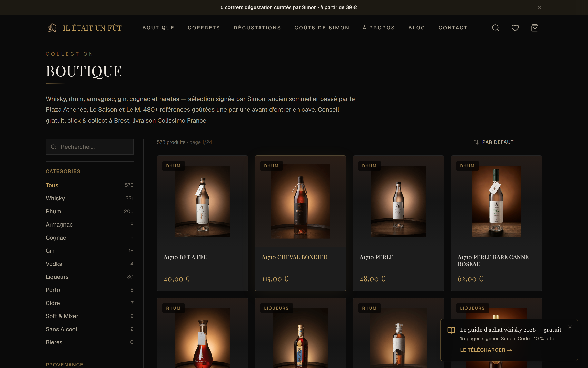Click the coffrets dégustation announcement text
Image resolution: width=588 pixels, height=368 pixels.
[288, 7]
